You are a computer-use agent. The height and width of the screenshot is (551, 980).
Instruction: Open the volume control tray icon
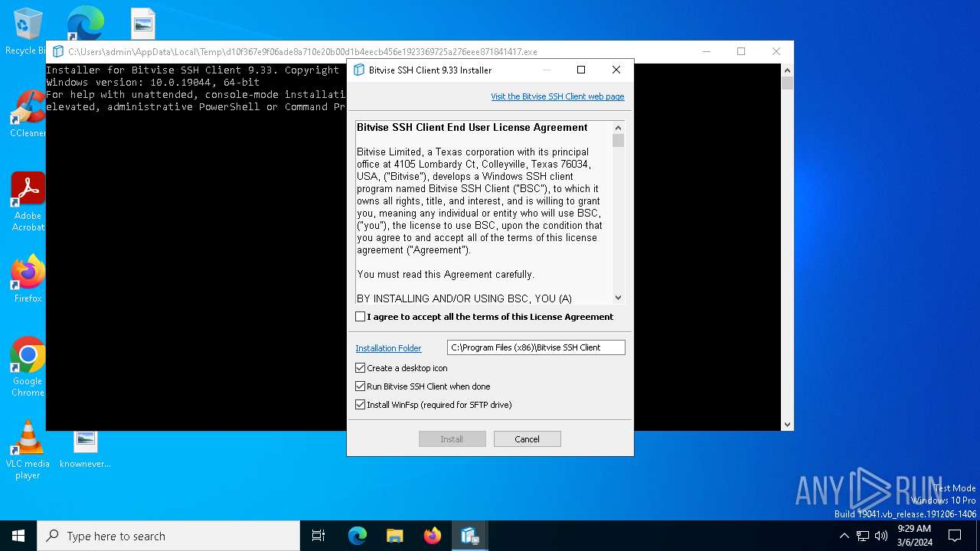pos(881,536)
